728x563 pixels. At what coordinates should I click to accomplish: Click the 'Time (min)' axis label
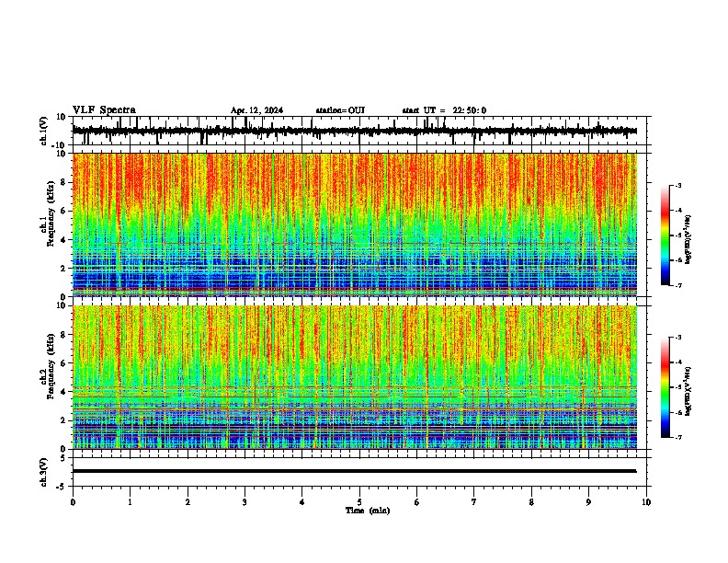click(368, 511)
